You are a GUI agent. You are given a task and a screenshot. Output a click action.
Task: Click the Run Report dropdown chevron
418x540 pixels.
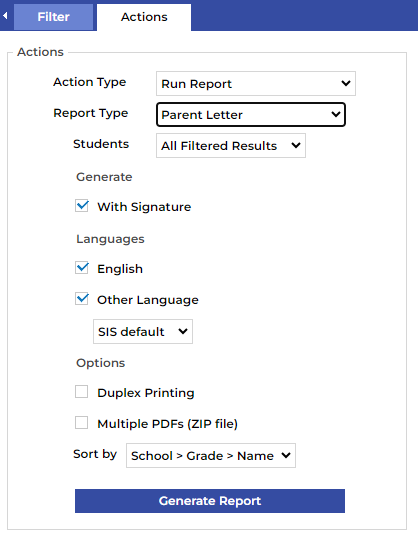[x=346, y=83]
